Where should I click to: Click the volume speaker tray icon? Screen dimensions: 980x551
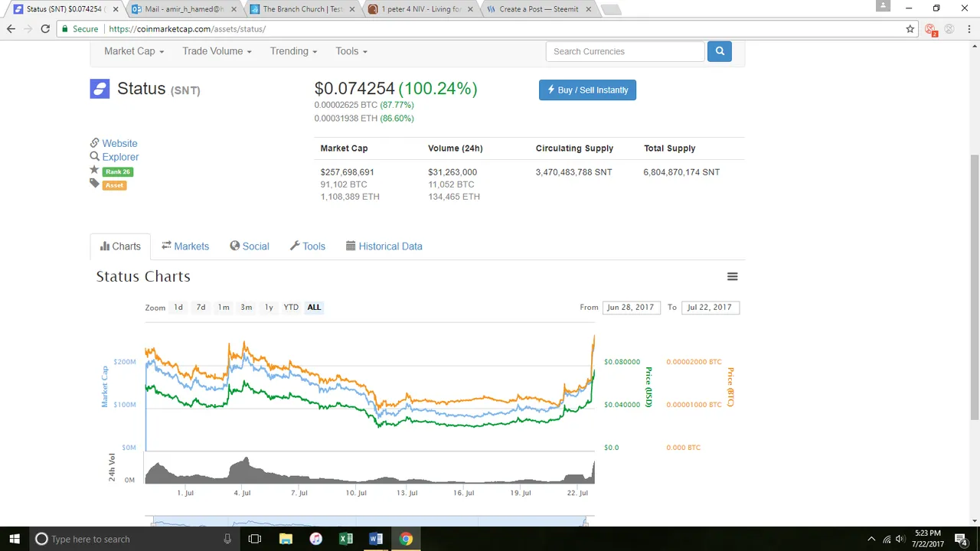click(900, 539)
